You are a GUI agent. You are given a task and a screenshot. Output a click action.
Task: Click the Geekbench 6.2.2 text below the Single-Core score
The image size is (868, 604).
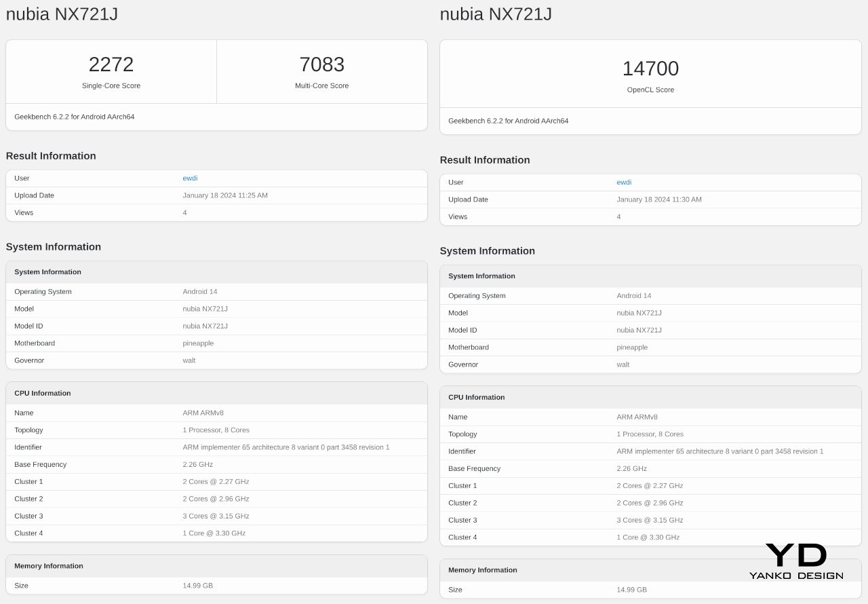pyautogui.click(x=75, y=117)
